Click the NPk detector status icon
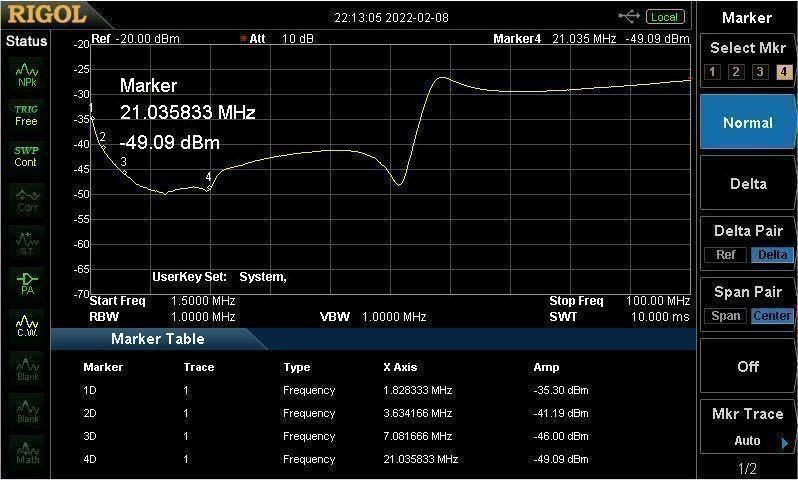Screen dimensions: 798x480 (x=26, y=75)
